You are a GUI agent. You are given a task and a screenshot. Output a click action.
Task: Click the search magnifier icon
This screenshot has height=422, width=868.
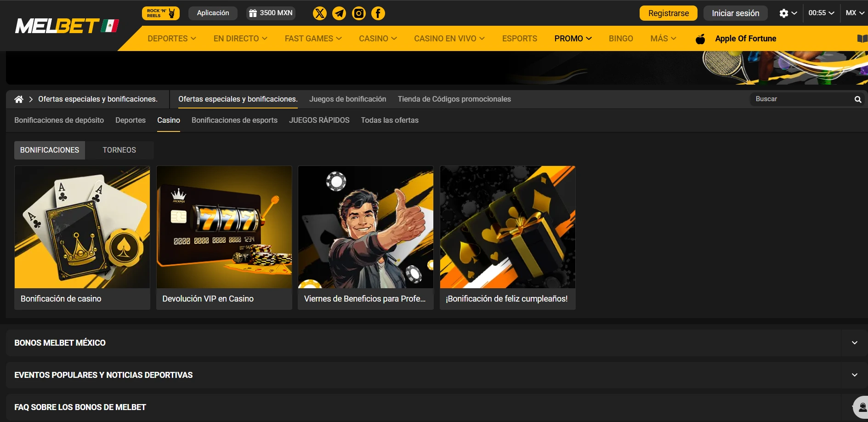[857, 99]
